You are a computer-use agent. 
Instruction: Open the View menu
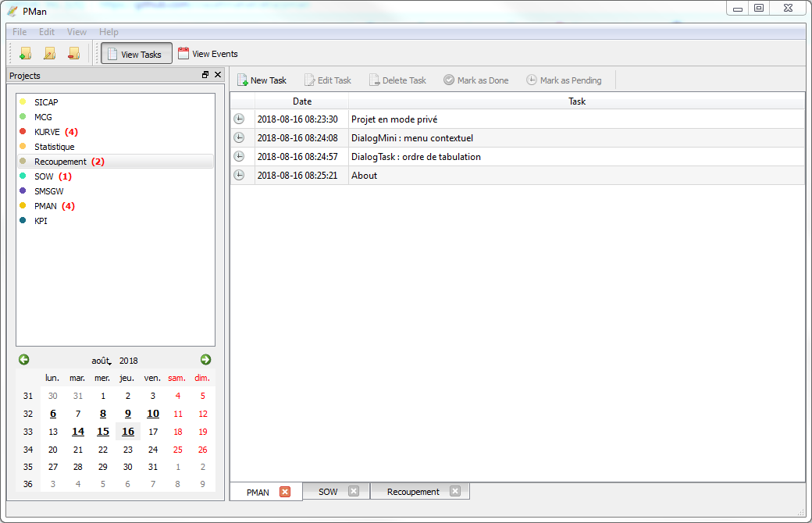point(77,31)
